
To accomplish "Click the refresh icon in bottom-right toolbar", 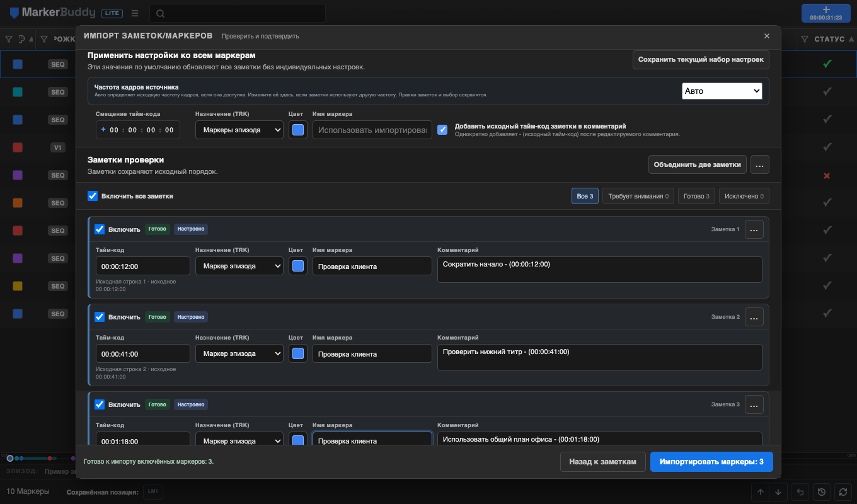I will click(x=843, y=492).
